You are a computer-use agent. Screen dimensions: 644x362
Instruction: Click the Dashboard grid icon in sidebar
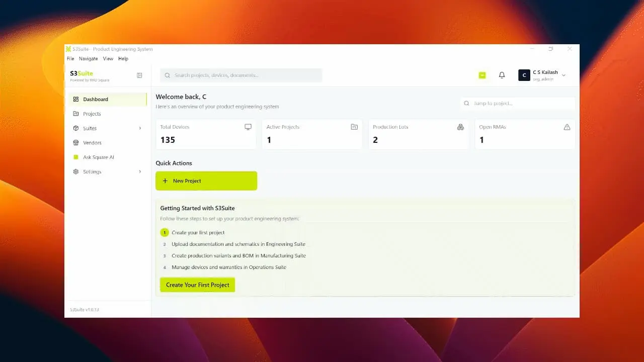pyautogui.click(x=76, y=99)
